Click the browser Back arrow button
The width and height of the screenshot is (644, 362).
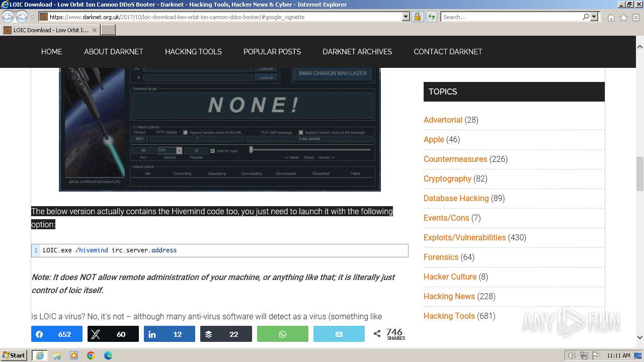tap(8, 17)
